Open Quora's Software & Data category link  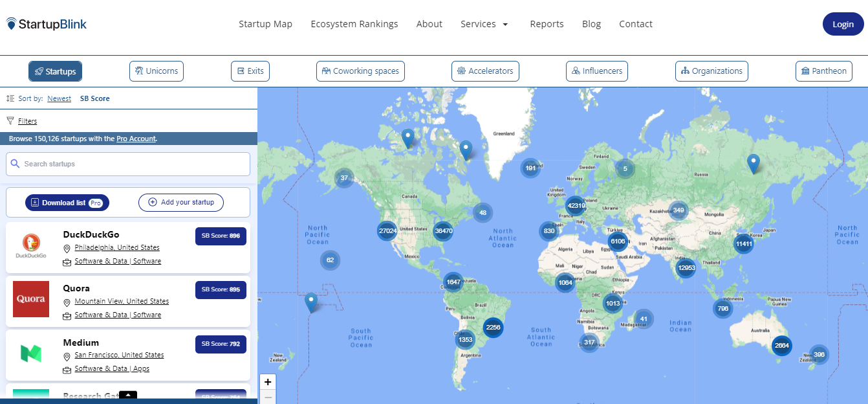tap(118, 315)
